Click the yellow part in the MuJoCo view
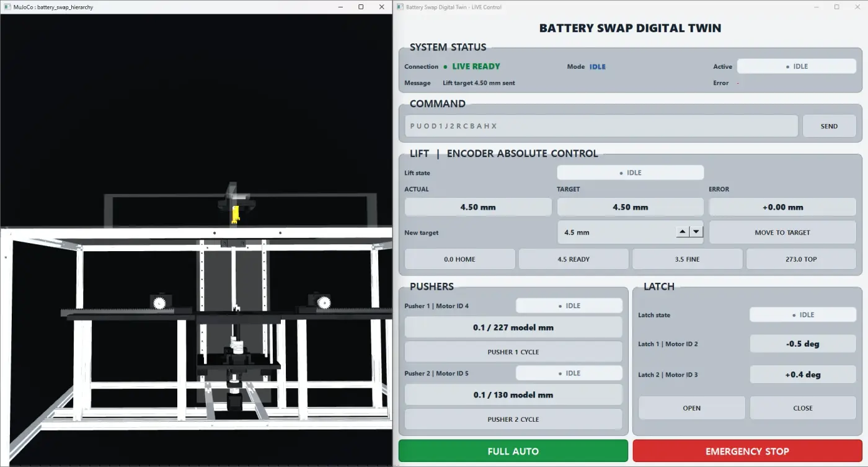Viewport: 868px width, 467px height. [x=235, y=214]
